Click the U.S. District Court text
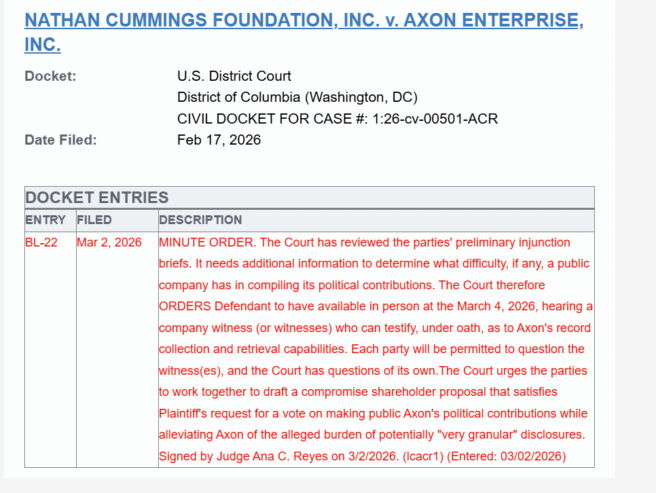The width and height of the screenshot is (656, 493). (234, 76)
